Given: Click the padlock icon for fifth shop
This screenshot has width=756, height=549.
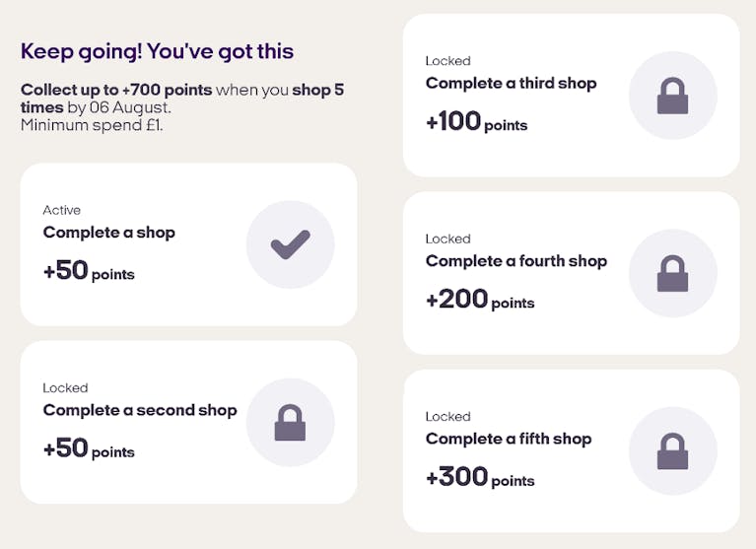Looking at the screenshot, I should (672, 451).
